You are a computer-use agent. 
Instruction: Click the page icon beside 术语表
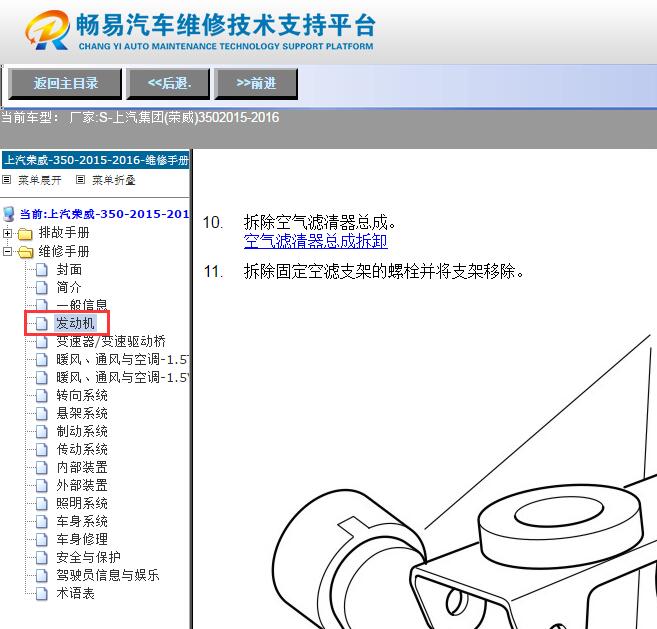pyautogui.click(x=41, y=593)
